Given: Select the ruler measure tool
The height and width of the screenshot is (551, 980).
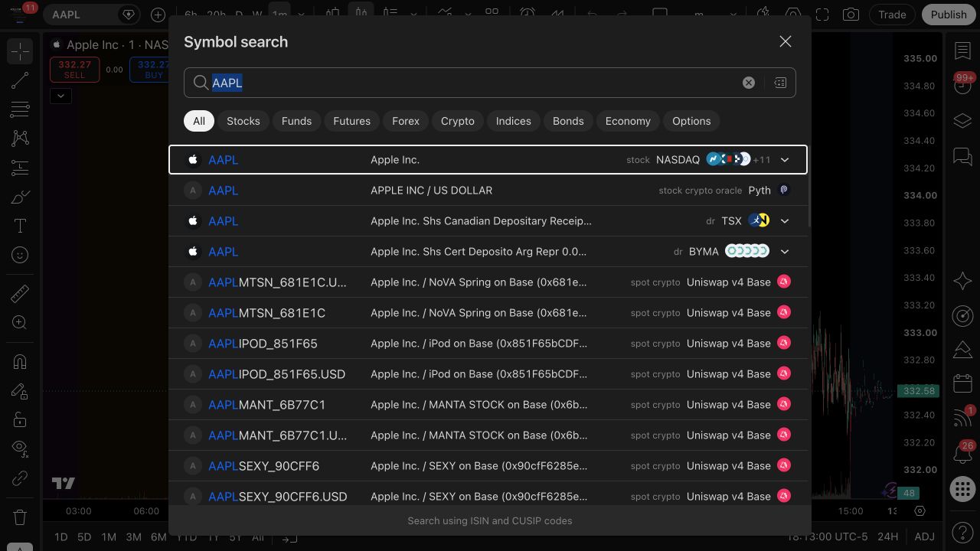Looking at the screenshot, I should [20, 293].
